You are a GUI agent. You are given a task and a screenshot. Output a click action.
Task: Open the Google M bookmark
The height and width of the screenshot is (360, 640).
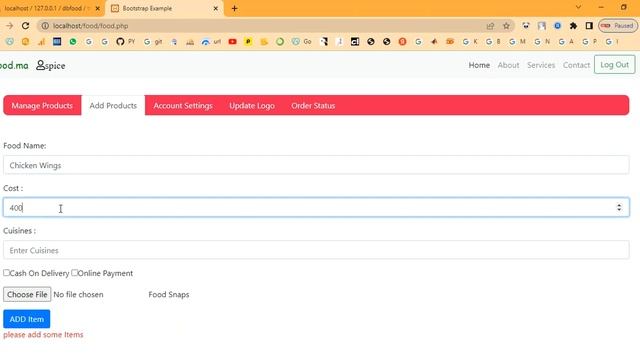517,42
